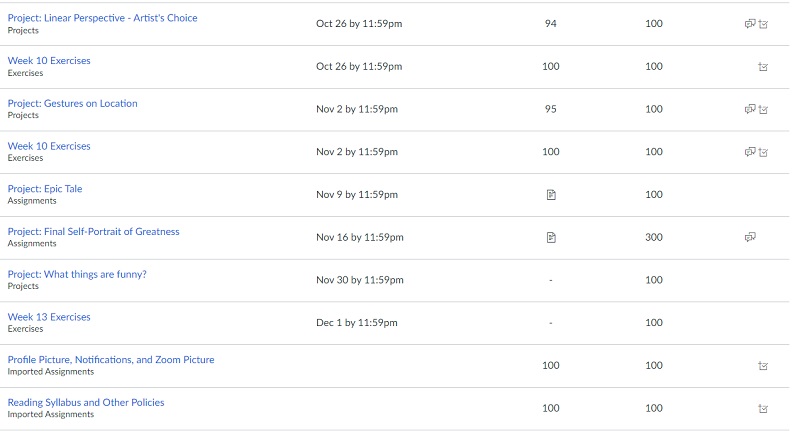Click the Epic Tale submission document icon

pyautogui.click(x=551, y=195)
